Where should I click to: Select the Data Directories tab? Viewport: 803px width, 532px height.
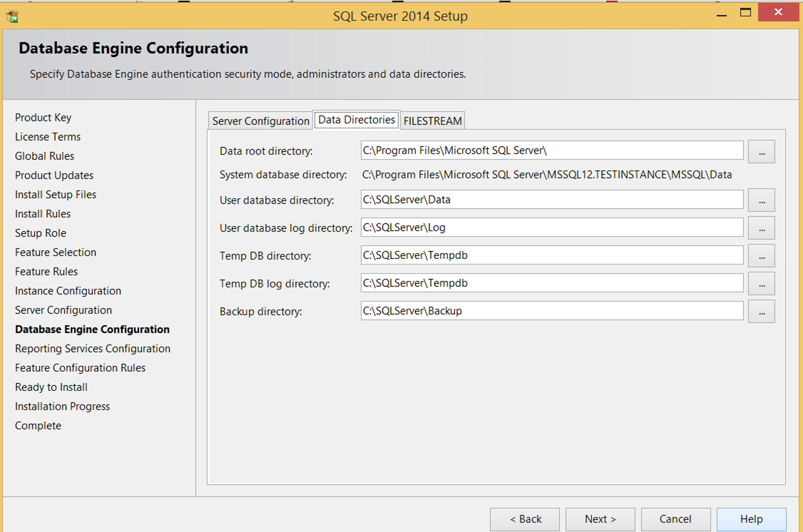(356, 120)
